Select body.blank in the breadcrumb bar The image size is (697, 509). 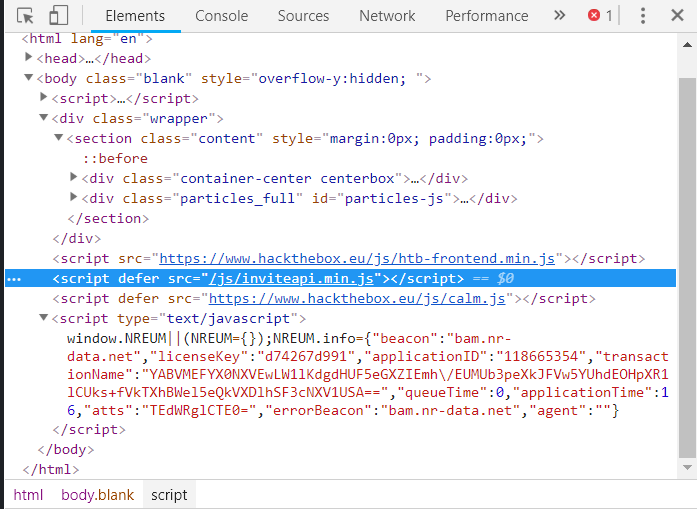(97, 495)
